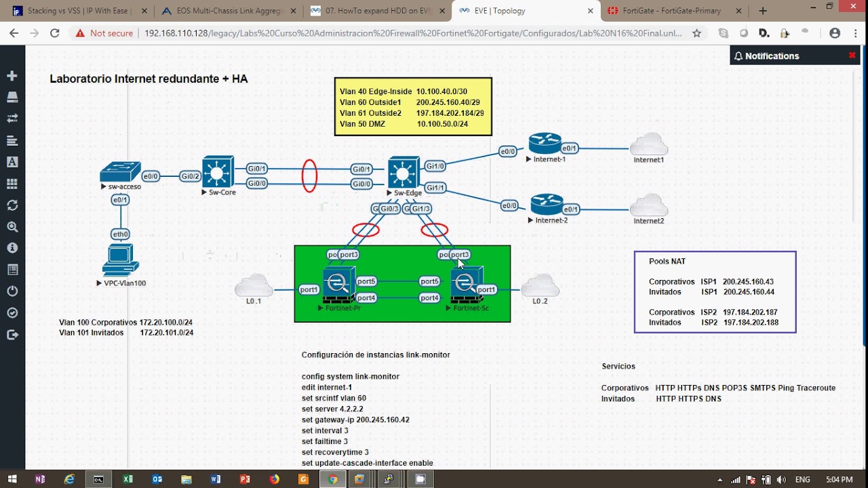This screenshot has width=868, height=488.
Task: Click the power icon in the sidebar
Action: [12, 291]
